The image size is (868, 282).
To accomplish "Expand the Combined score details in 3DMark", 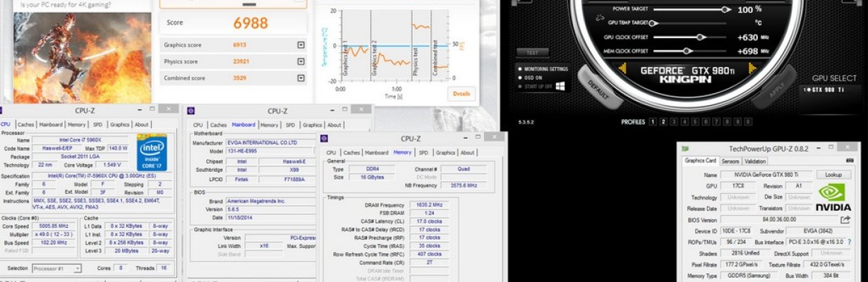I will click(x=301, y=78).
